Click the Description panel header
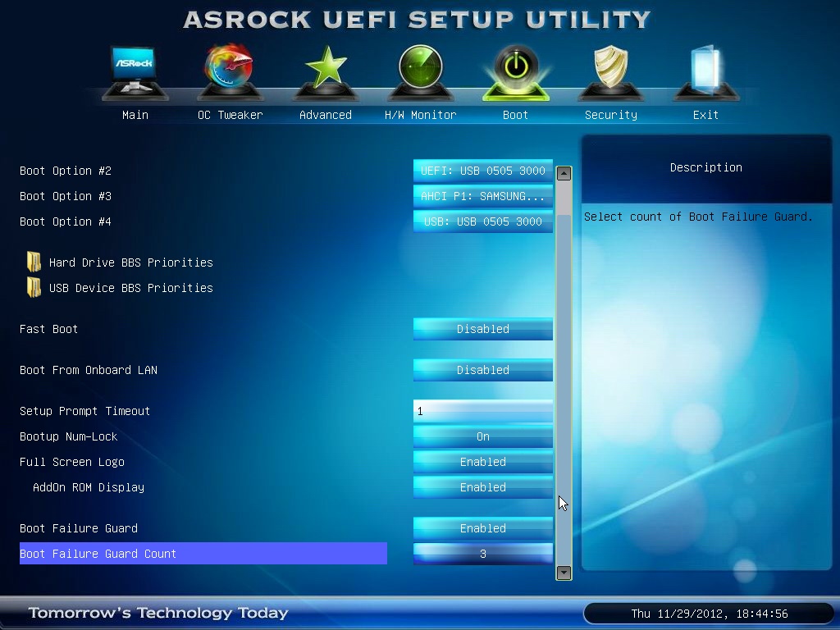The width and height of the screenshot is (840, 630). [x=706, y=167]
